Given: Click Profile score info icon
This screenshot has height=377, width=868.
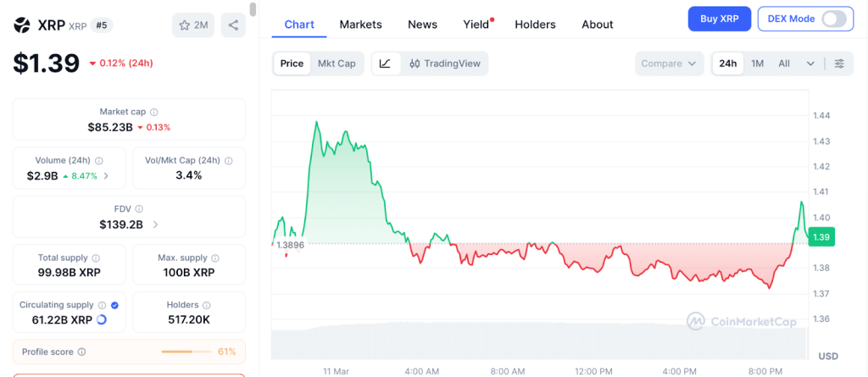Looking at the screenshot, I should coord(81,352).
